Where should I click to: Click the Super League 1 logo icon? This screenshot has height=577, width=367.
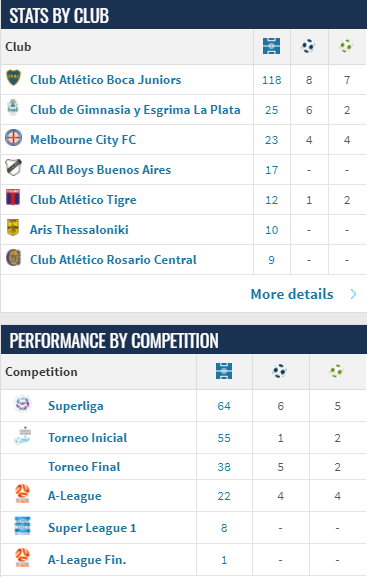[22, 525]
